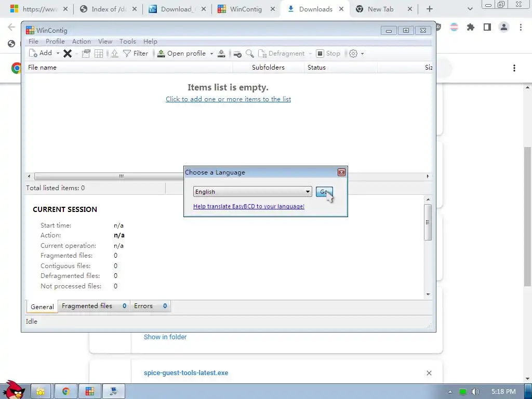The width and height of the screenshot is (532, 399).
Task: Expand the Add button dropdown arrow
Action: click(x=58, y=54)
